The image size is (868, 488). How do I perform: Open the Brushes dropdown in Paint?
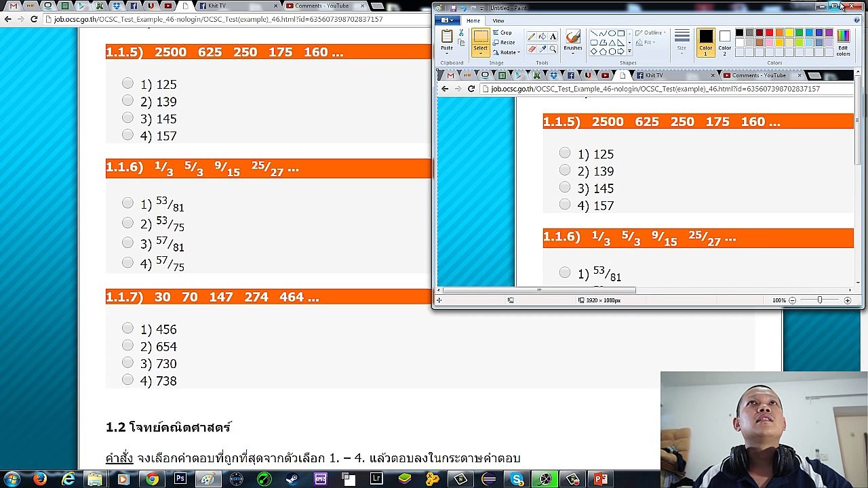pyautogui.click(x=573, y=53)
